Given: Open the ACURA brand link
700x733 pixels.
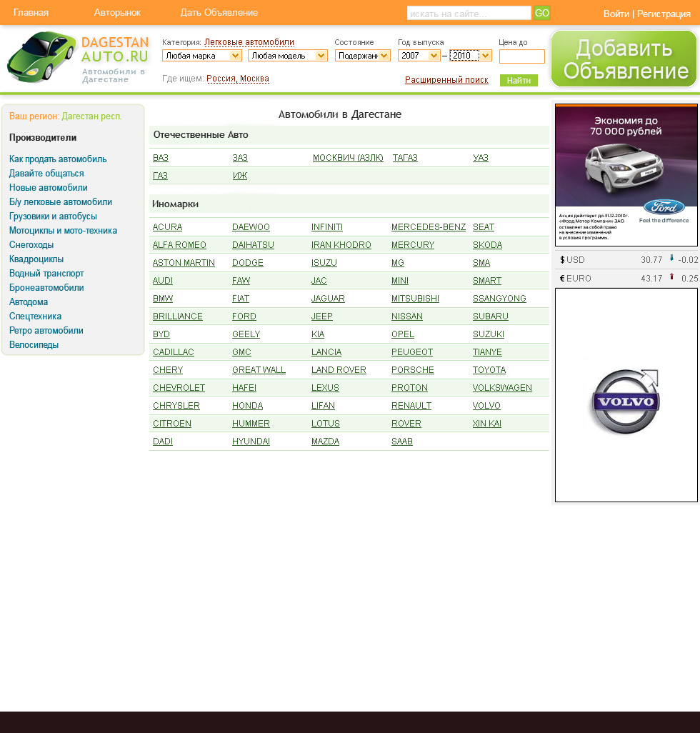Looking at the screenshot, I should [167, 227].
